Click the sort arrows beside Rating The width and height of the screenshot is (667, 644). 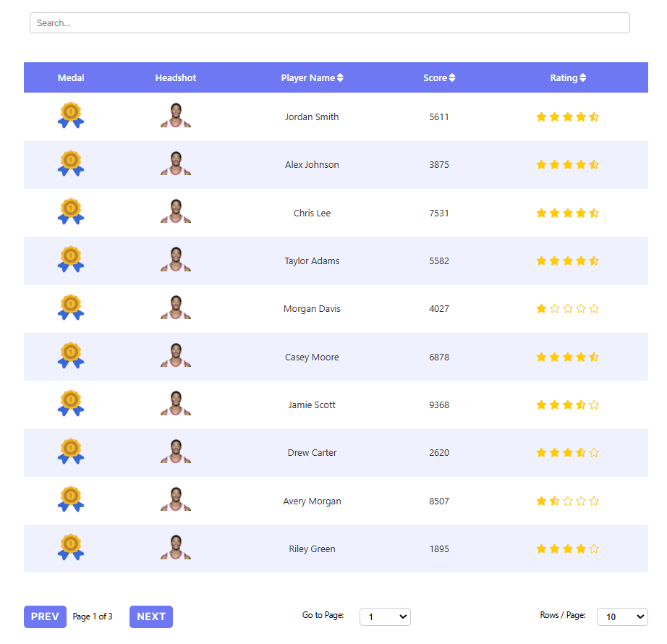coord(583,78)
